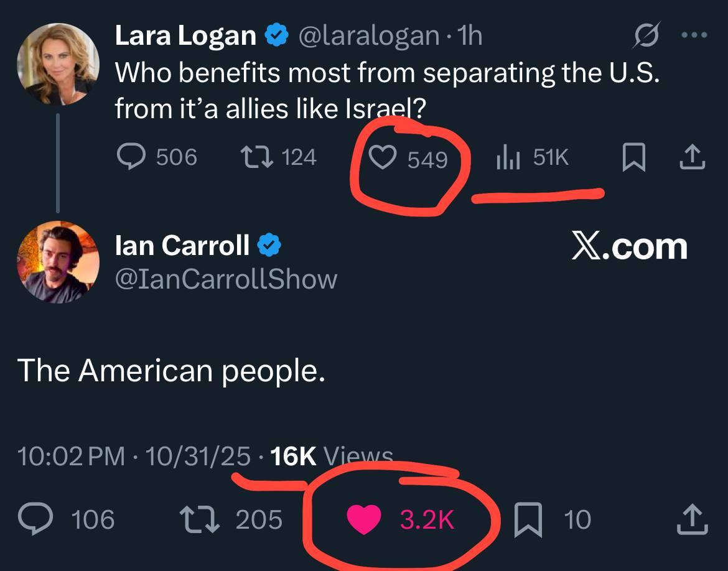The height and width of the screenshot is (571, 728).
Task: Like Lara Logan's tweet with the heart
Action: [383, 159]
